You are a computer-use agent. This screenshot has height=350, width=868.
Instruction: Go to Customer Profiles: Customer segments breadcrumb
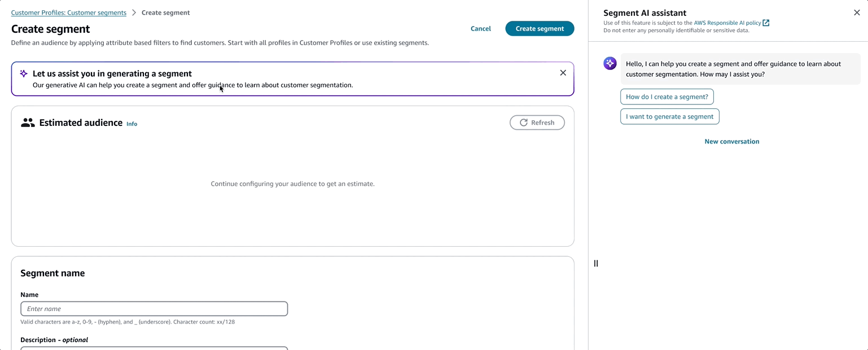tap(69, 12)
